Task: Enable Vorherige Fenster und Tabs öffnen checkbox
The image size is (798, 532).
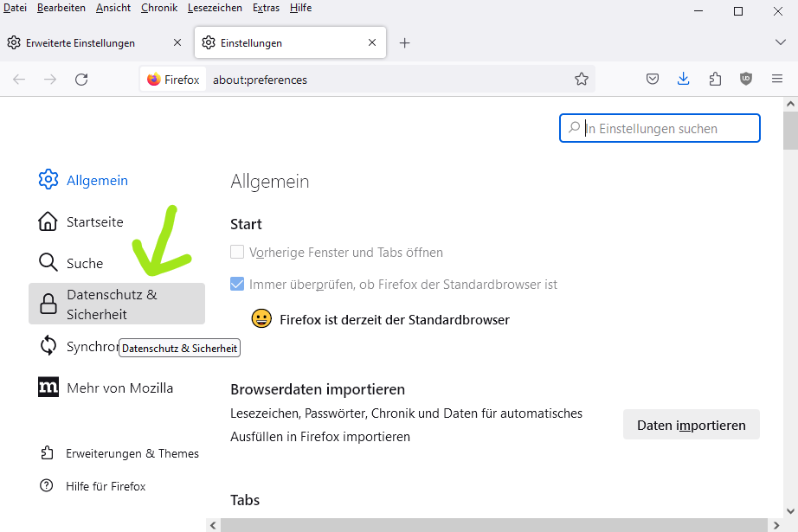Action: pyautogui.click(x=237, y=253)
